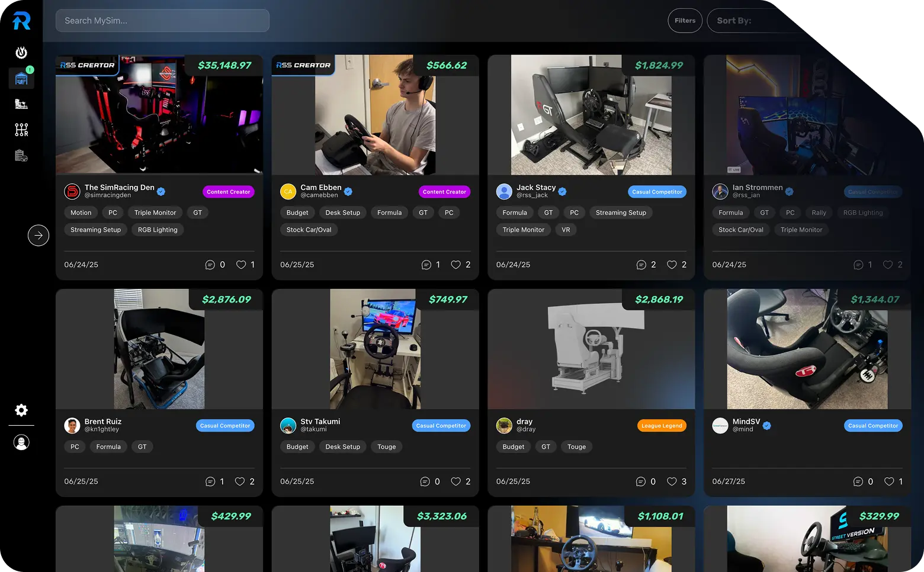
Task: Click Content Creator badge on SimRacing Den card
Action: click(x=229, y=192)
